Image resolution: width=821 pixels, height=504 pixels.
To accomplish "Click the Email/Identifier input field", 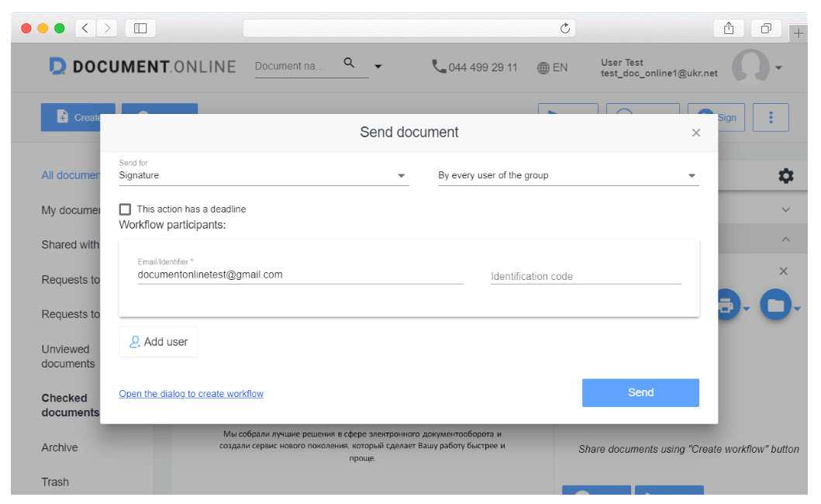I will 300,275.
